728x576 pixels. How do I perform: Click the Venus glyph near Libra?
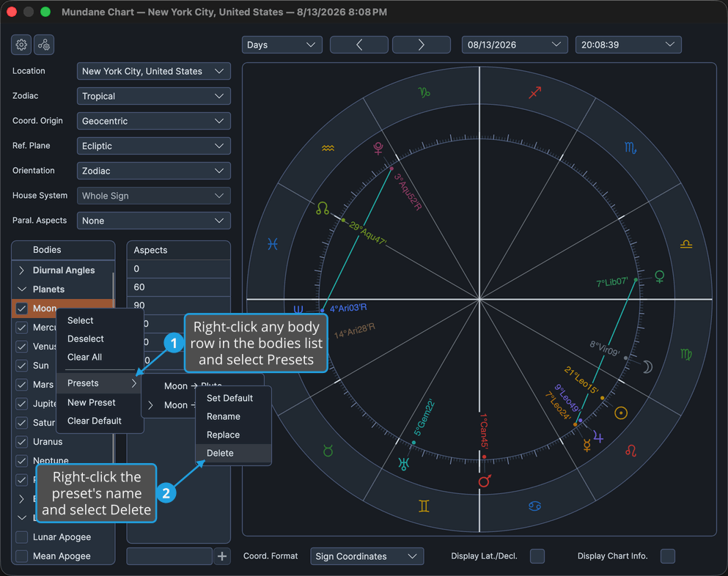click(659, 277)
